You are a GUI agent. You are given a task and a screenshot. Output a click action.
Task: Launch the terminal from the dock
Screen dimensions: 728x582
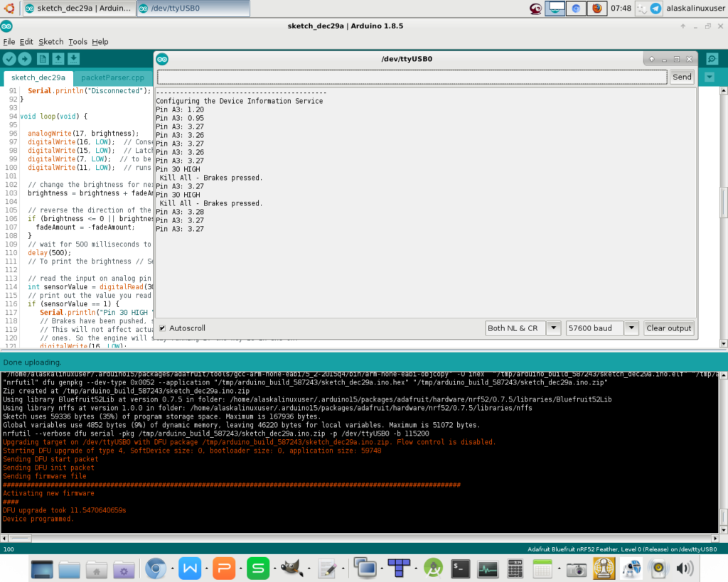pos(461,568)
